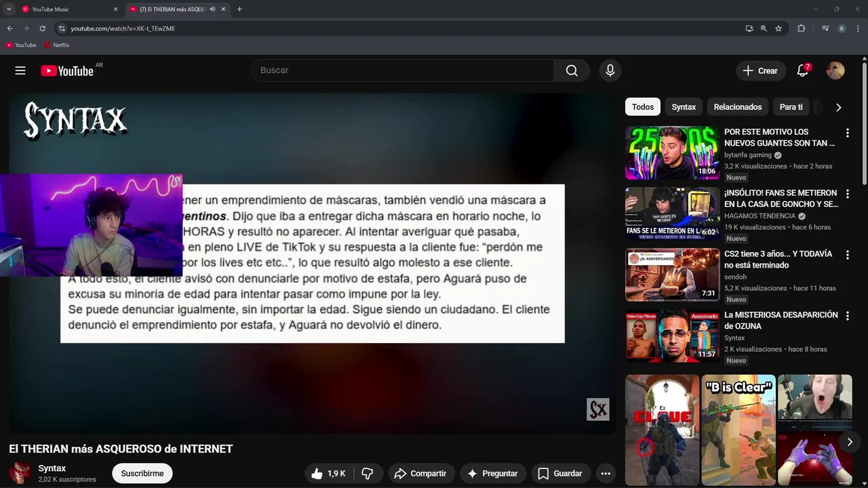Image resolution: width=868 pixels, height=488 pixels.
Task: Click the page vertical scrollbar
Action: 865,122
